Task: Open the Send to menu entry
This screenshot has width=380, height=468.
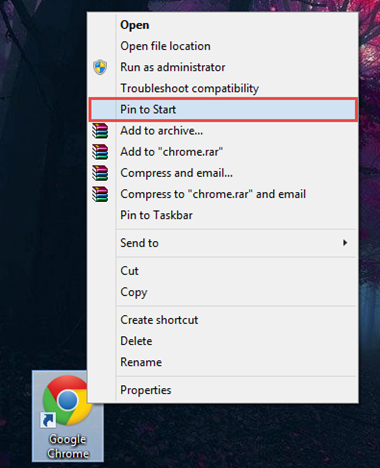Action: pyautogui.click(x=223, y=243)
